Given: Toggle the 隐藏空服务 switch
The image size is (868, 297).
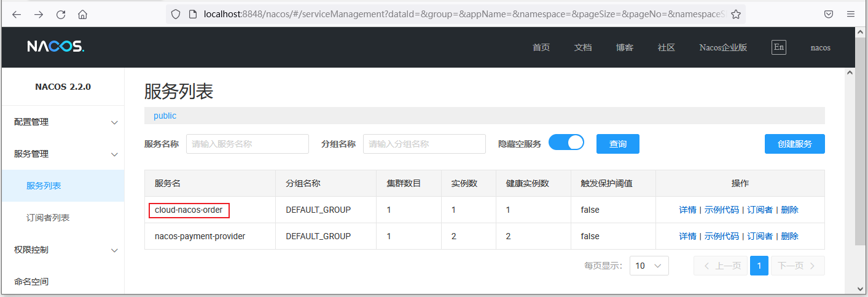Looking at the screenshot, I should click(x=566, y=143).
